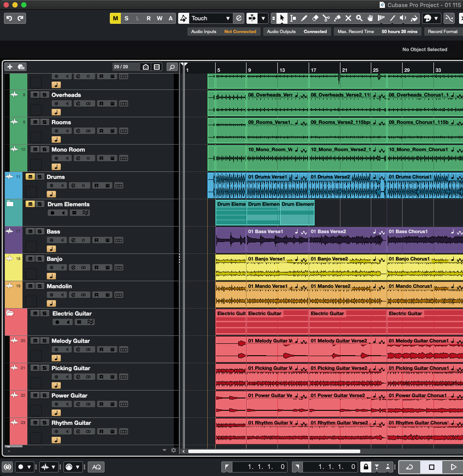Viewport: 463px width, 476px height.
Task: Pick the Draw pencil tool
Action: coord(304,18)
